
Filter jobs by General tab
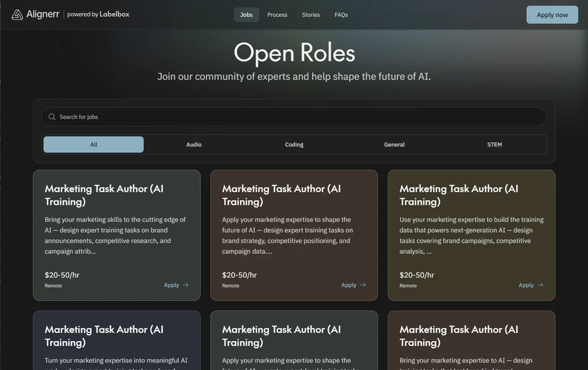pyautogui.click(x=394, y=145)
